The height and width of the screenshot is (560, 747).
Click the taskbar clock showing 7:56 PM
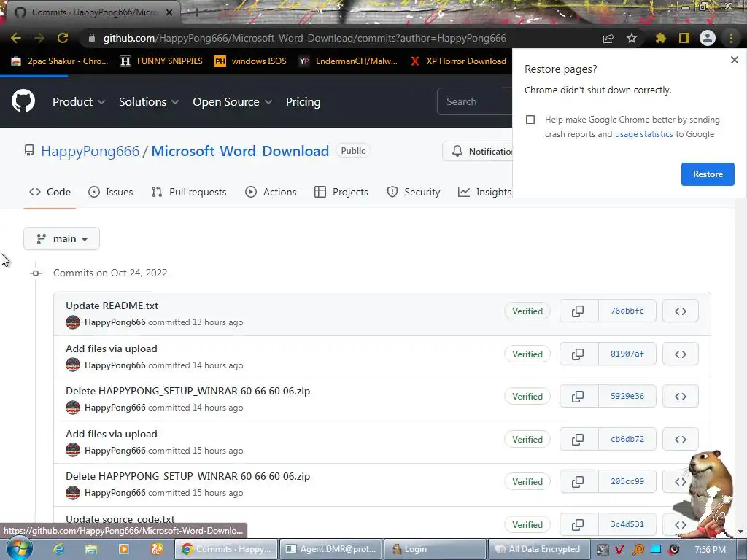(x=710, y=550)
